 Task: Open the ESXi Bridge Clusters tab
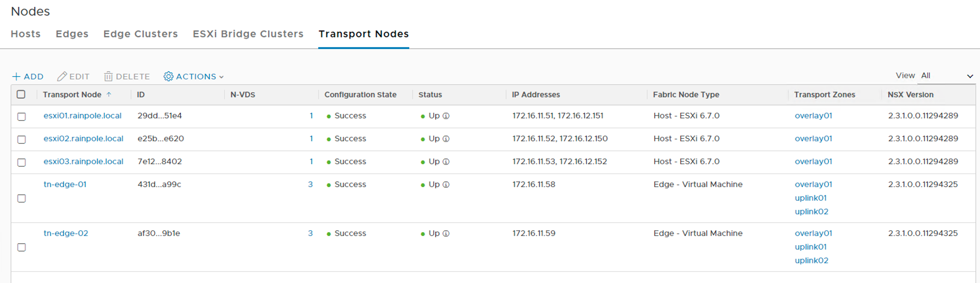[x=248, y=34]
